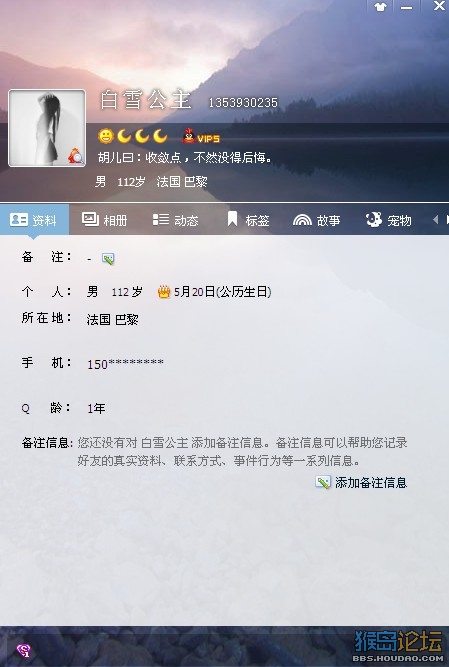
Task: Select the 资料 profile tab
Action: point(34,219)
